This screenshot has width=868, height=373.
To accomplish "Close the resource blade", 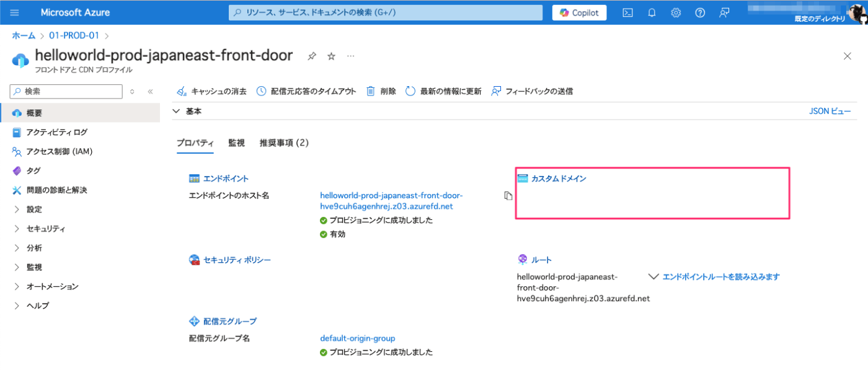I will 848,56.
